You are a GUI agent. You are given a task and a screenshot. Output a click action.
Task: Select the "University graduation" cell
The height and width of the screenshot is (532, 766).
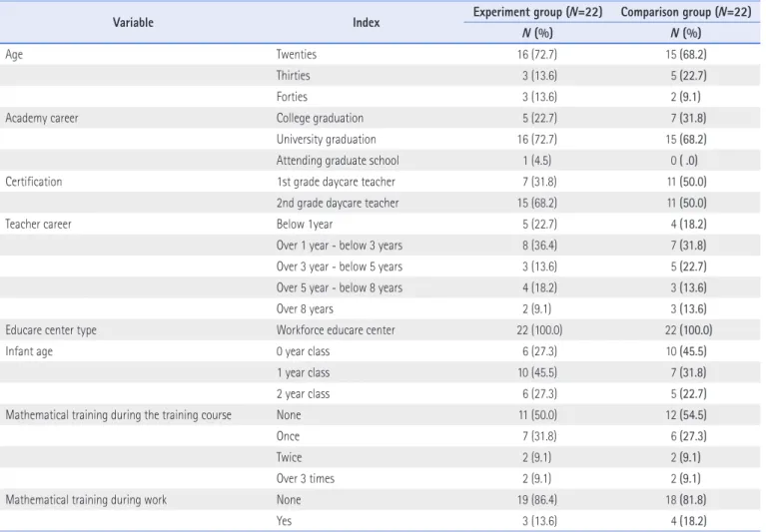(326, 140)
